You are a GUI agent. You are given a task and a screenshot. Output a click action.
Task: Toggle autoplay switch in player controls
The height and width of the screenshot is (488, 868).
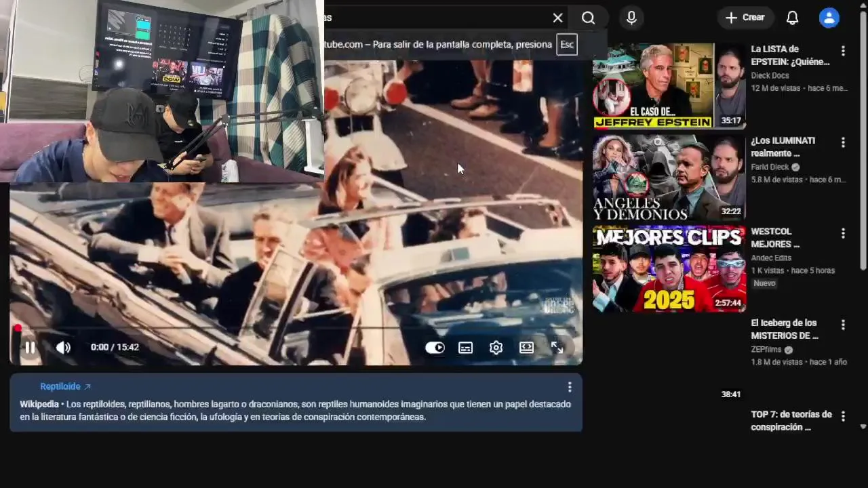[435, 348]
